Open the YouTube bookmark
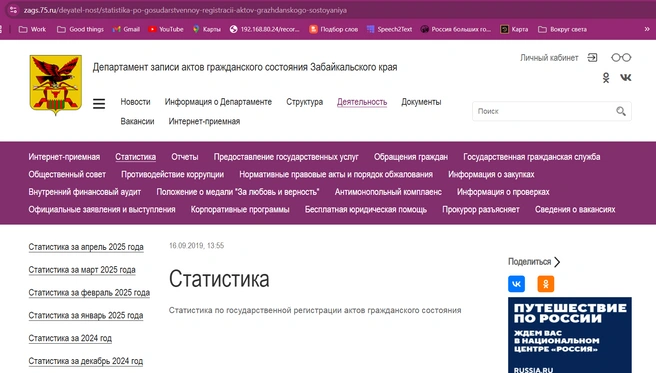Screen dimensions: 656x373 [x=166, y=29]
